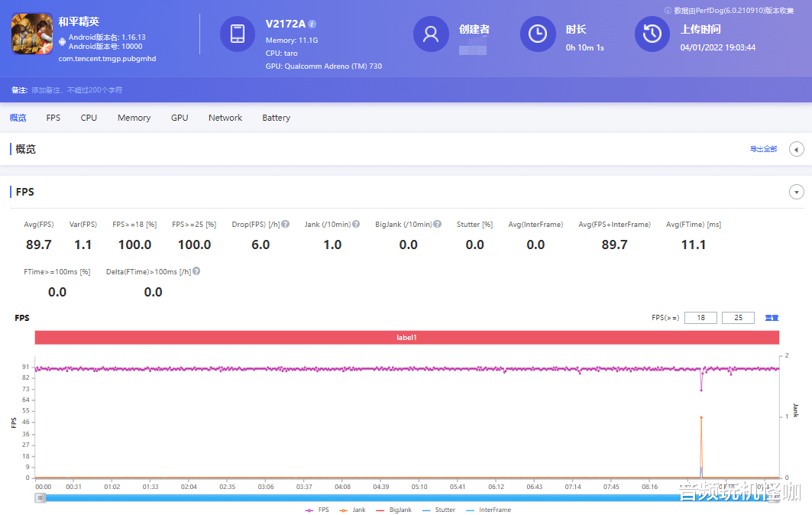Click the FPS threshold input showing 18

700,317
